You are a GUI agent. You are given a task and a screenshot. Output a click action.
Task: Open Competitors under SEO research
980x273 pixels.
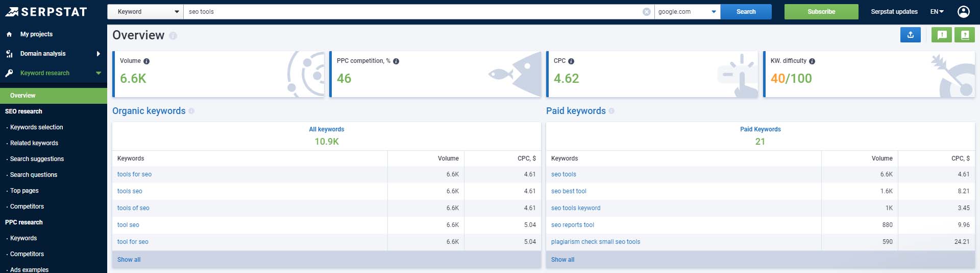[x=27, y=207]
